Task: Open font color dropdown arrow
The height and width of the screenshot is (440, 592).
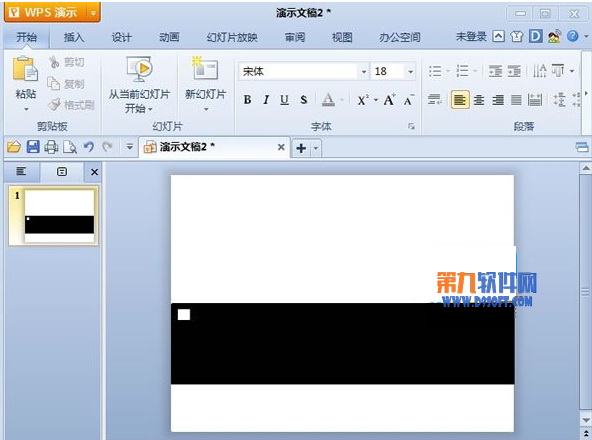Action: coord(342,100)
